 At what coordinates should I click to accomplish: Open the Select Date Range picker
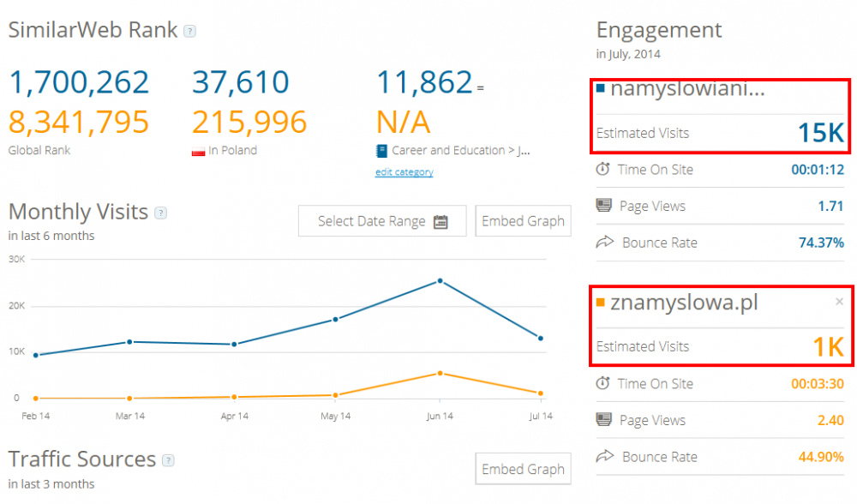click(382, 221)
